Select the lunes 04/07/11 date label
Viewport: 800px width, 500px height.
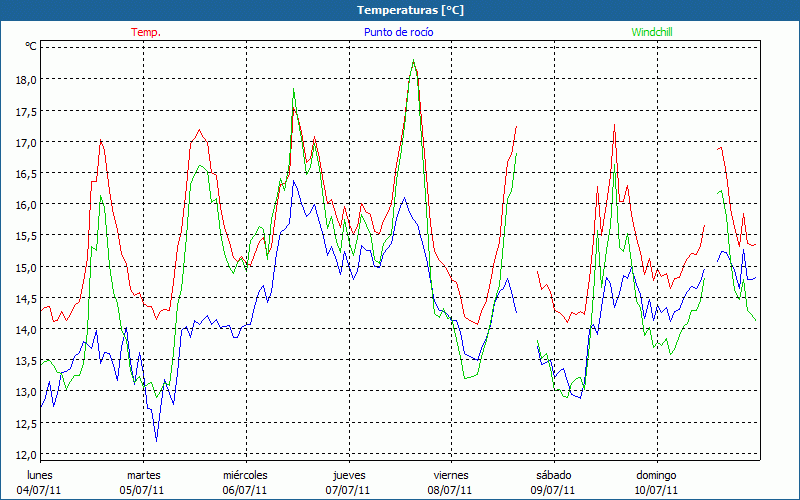click(40, 482)
